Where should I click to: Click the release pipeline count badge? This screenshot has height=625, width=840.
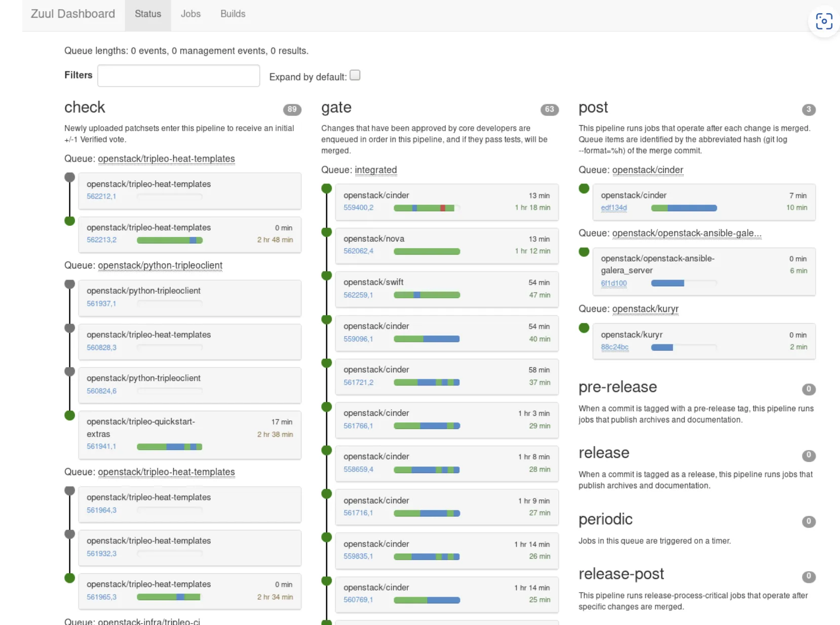click(x=809, y=455)
